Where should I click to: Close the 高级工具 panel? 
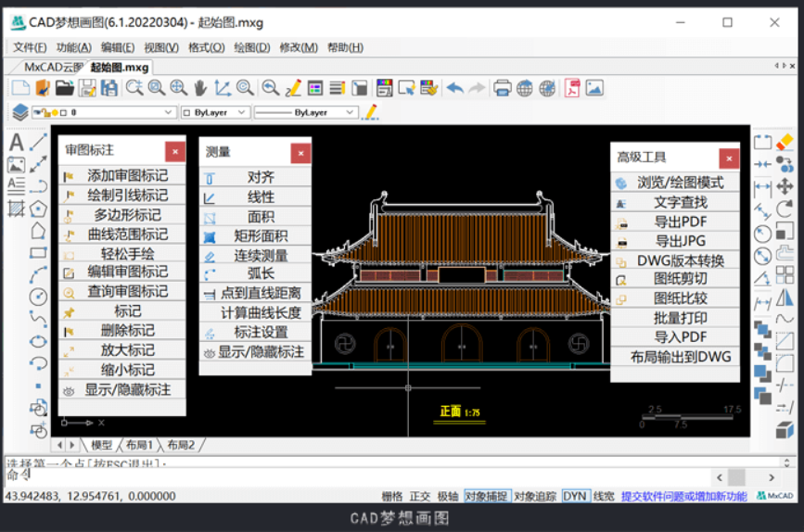729,158
